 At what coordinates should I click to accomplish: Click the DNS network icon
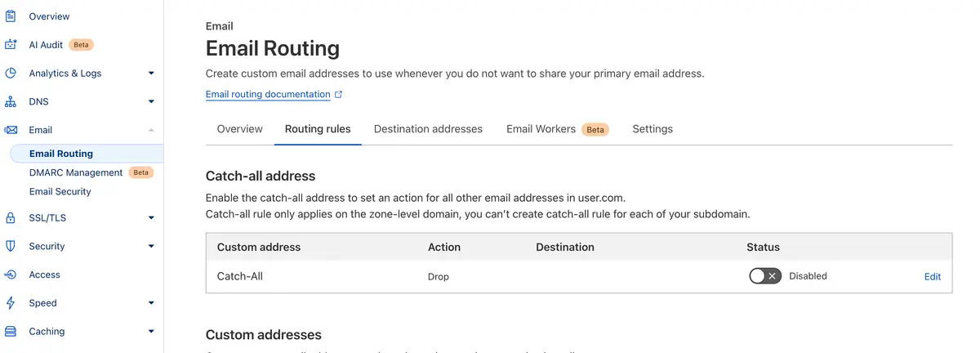click(11, 101)
